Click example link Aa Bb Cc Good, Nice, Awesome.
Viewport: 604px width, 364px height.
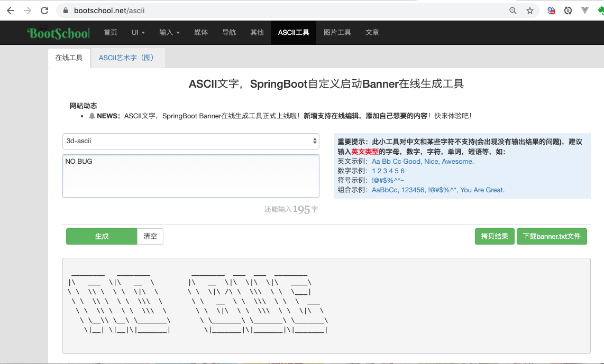423,162
